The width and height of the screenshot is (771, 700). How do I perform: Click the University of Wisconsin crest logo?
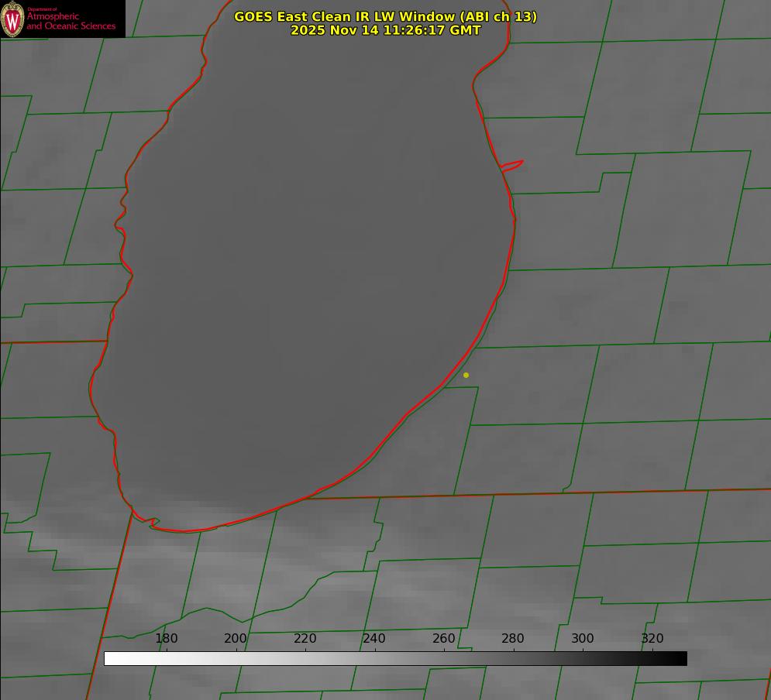pyautogui.click(x=12, y=19)
